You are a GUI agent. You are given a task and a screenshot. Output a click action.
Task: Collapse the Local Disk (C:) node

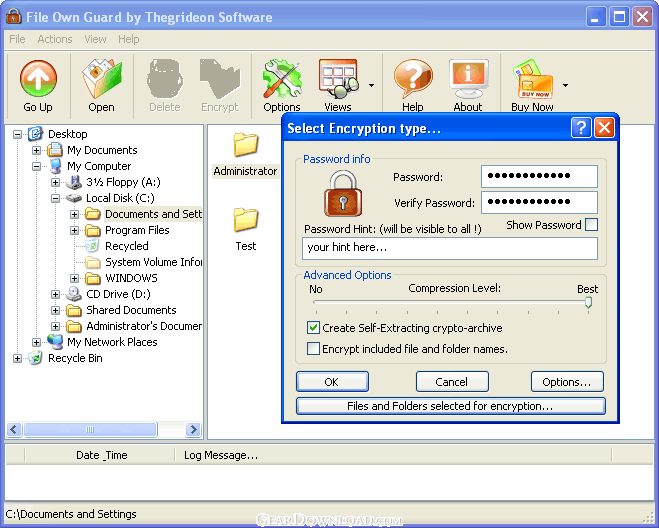coord(55,198)
